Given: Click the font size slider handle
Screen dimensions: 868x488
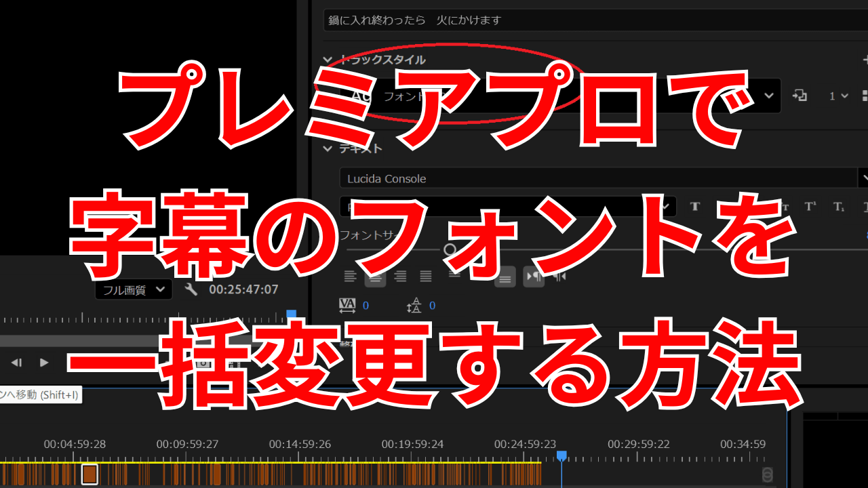Looking at the screenshot, I should pyautogui.click(x=450, y=249).
